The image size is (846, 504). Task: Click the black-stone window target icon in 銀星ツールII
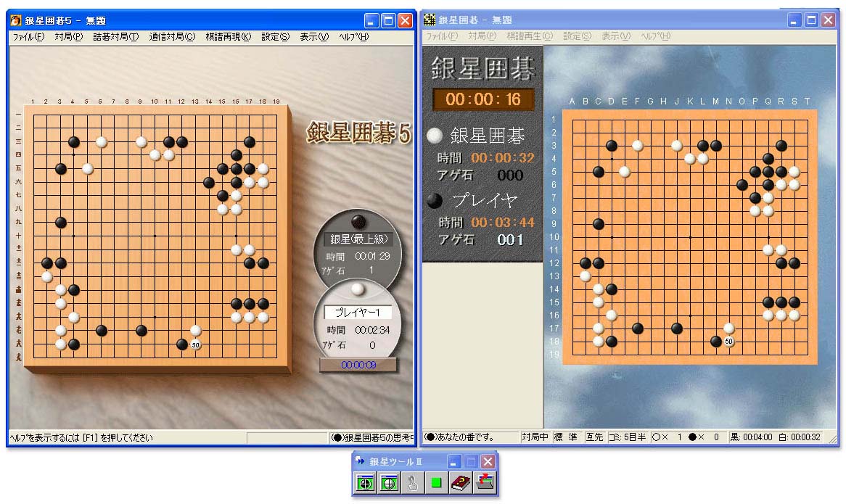[x=365, y=482]
